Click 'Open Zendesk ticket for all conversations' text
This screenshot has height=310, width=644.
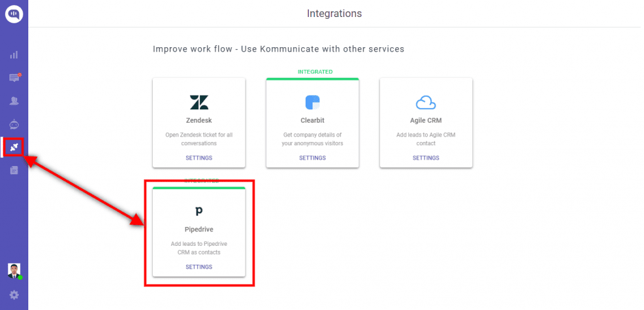click(x=199, y=139)
